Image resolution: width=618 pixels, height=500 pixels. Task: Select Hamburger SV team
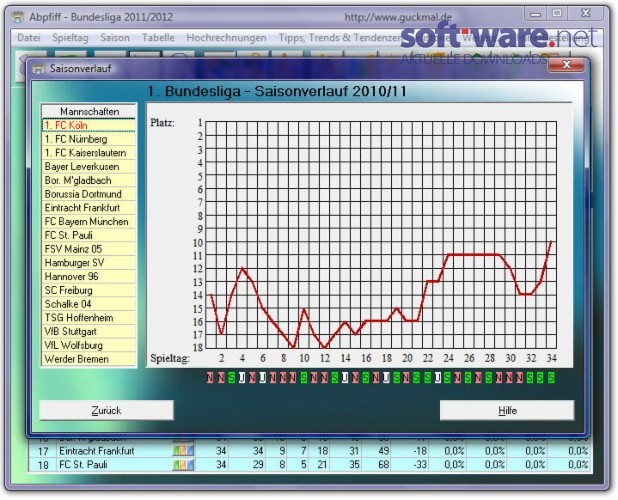point(89,263)
